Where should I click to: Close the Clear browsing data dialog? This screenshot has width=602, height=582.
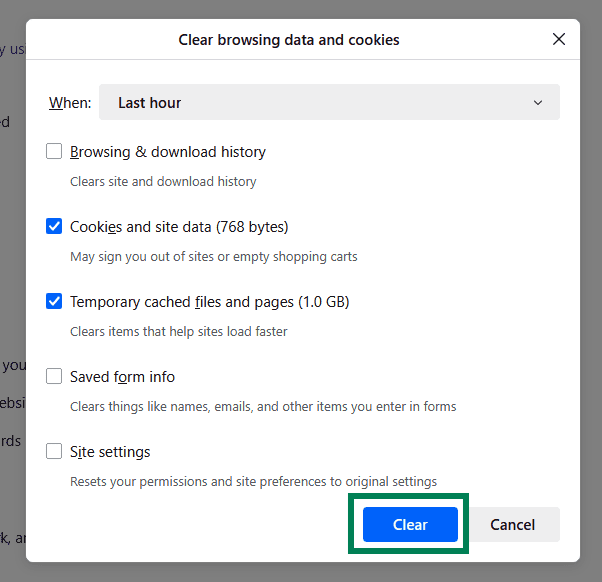pos(559,39)
